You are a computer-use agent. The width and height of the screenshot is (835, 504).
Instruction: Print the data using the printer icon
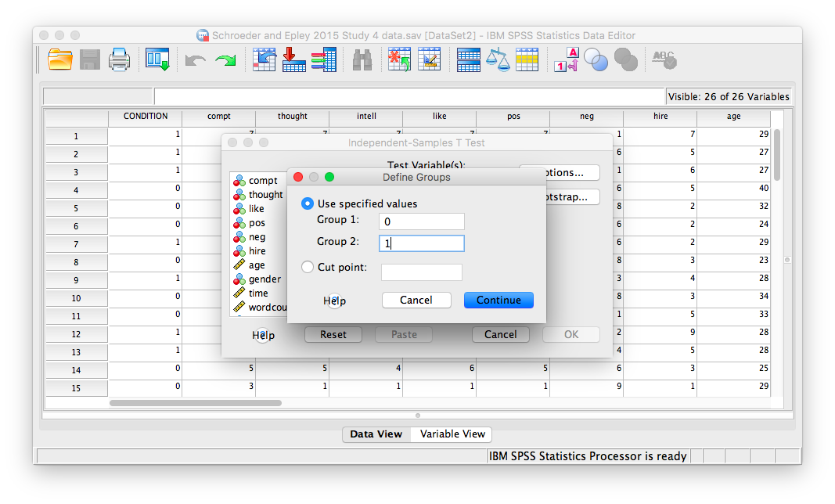pyautogui.click(x=119, y=59)
